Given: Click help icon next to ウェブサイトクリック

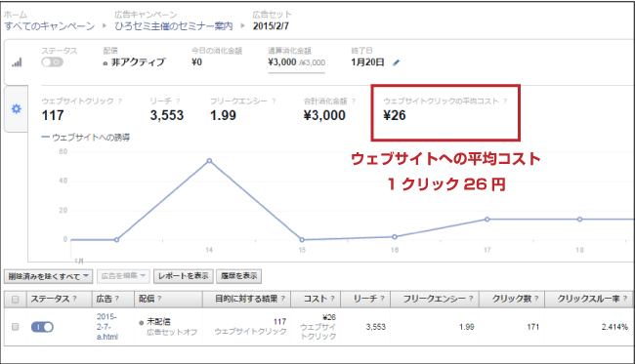Looking at the screenshot, I should coord(120,101).
